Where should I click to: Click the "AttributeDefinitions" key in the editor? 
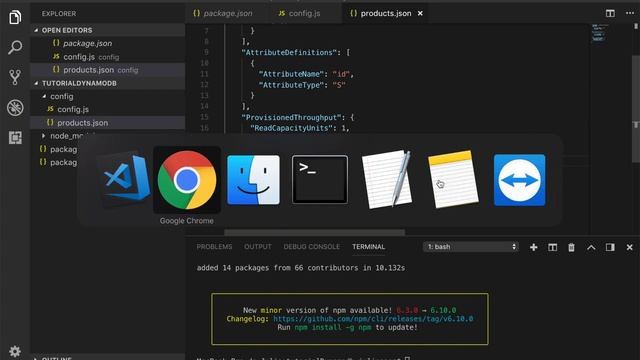tap(289, 53)
